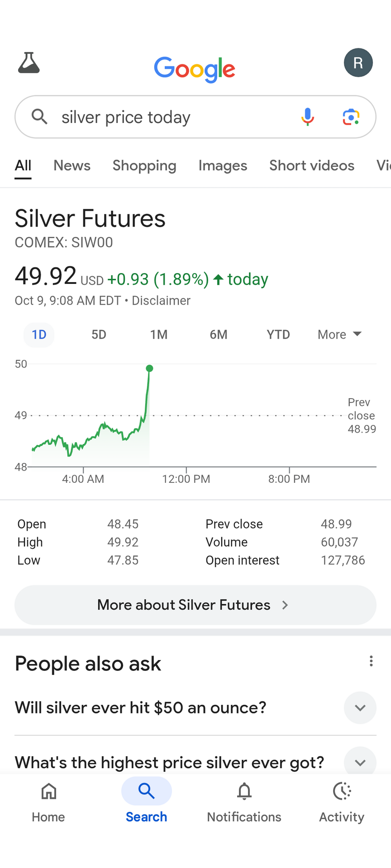Tap the silver price today search field
The width and height of the screenshot is (391, 868).
coord(172,118)
